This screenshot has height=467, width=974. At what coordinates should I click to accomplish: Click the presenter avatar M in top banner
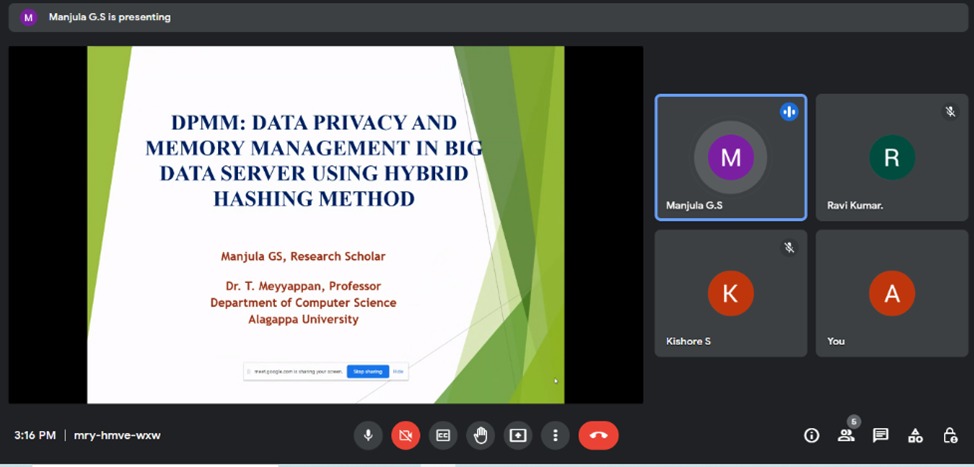pos(29,17)
